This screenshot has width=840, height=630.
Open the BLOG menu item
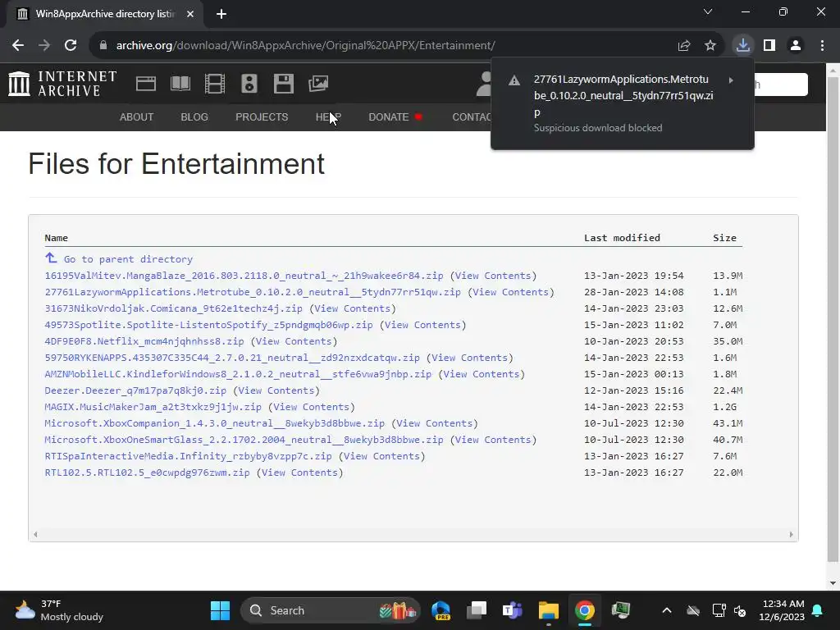(194, 116)
